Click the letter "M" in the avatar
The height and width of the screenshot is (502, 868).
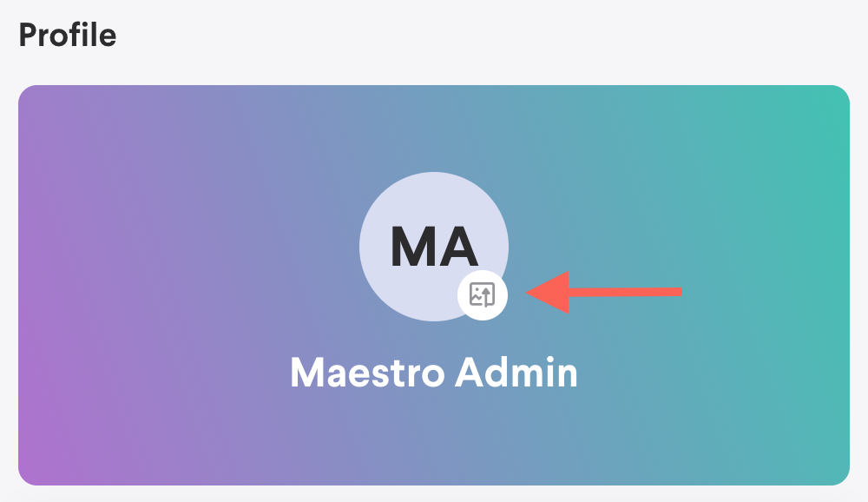(x=412, y=248)
